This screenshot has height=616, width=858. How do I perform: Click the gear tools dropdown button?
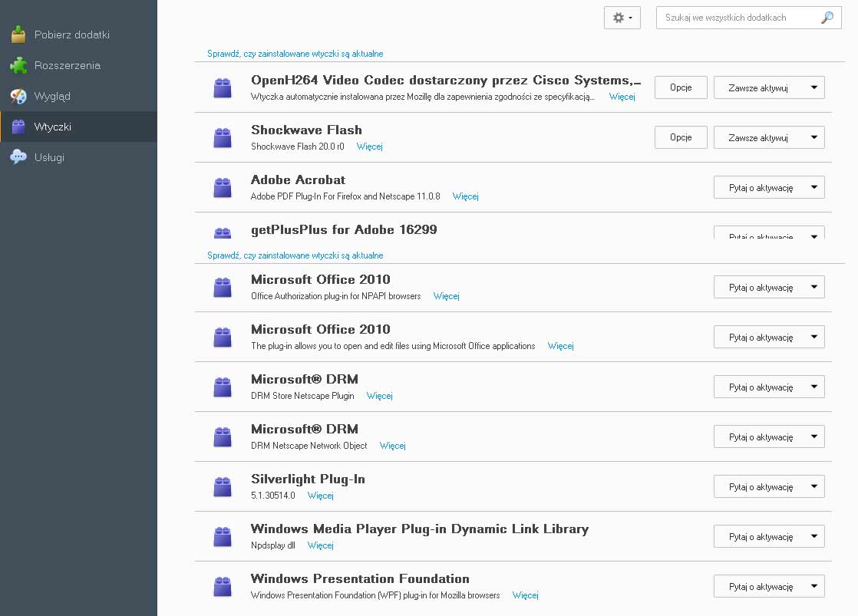coord(622,18)
